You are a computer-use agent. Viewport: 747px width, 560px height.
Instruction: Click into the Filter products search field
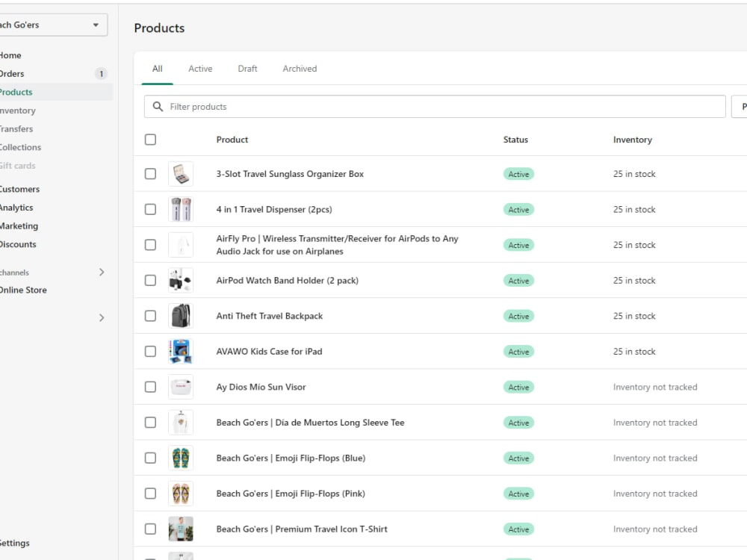click(435, 107)
